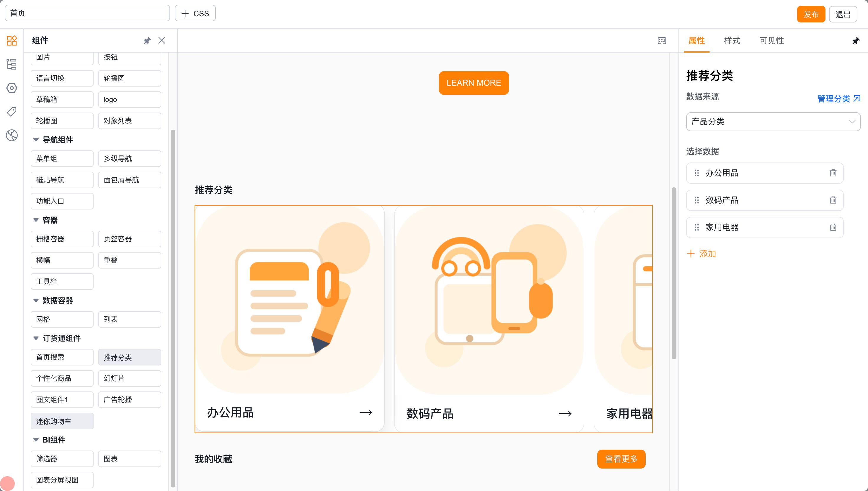Open the tag icon in sidebar
The width and height of the screenshot is (868, 491).
[12, 112]
